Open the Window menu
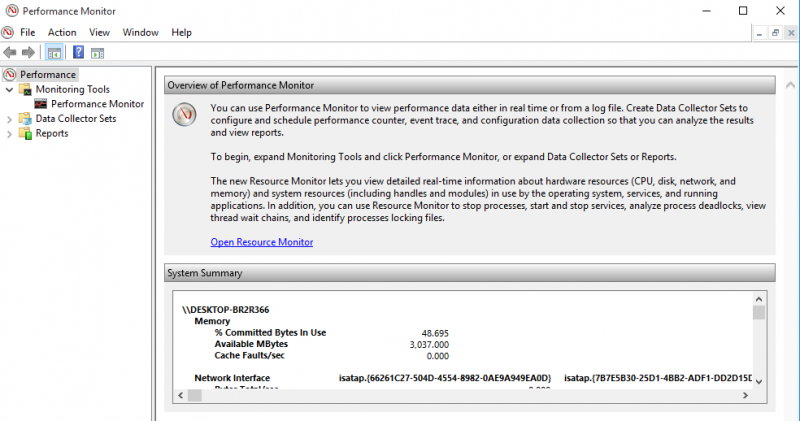Viewport: 800px width, 421px height. [x=140, y=32]
